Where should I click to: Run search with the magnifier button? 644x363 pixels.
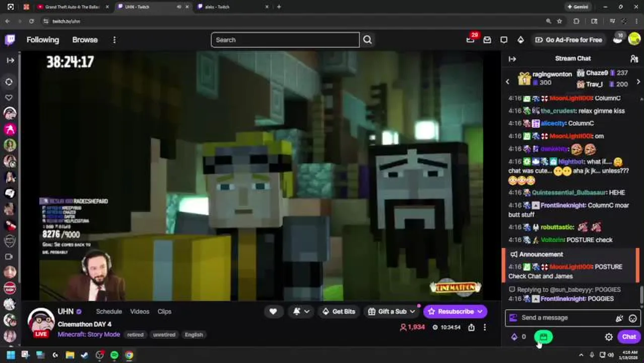367,40
